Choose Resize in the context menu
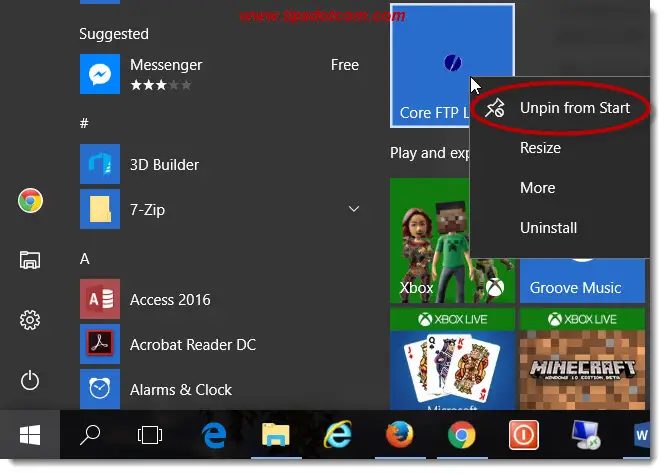Screen dimensions: 665x474 pos(560,148)
